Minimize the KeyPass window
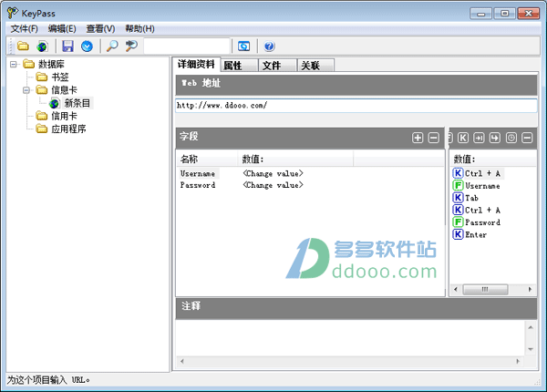547x392 pixels. click(480, 14)
